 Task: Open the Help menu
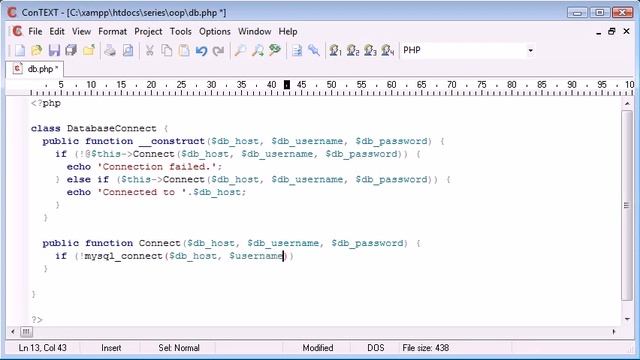click(x=288, y=31)
